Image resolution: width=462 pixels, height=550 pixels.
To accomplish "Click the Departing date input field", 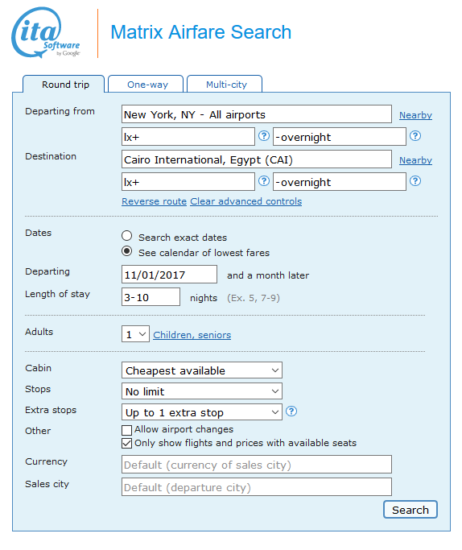I will click(x=169, y=274).
